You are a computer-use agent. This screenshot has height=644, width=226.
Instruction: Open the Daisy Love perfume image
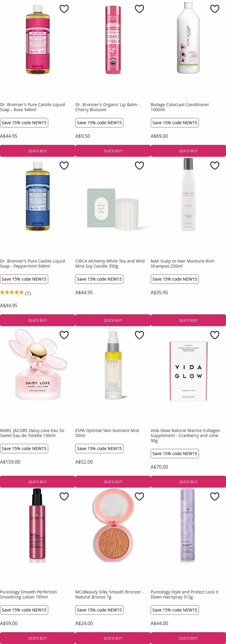38,365
